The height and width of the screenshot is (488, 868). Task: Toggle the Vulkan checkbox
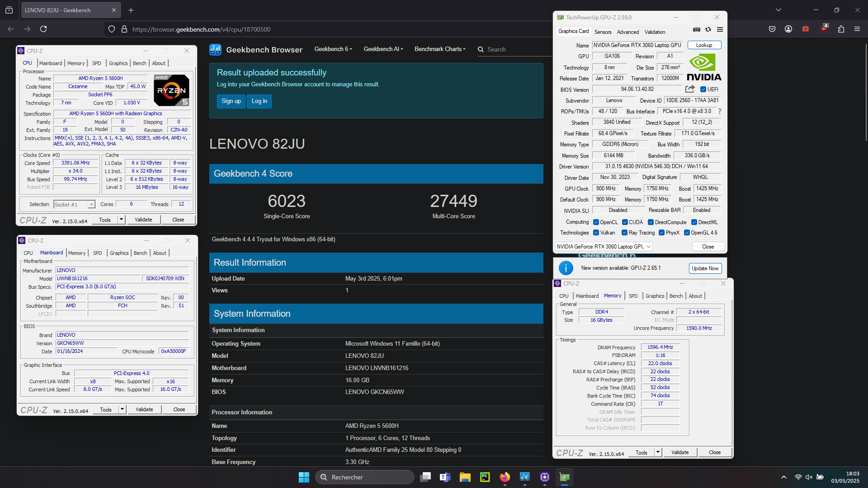pos(596,233)
